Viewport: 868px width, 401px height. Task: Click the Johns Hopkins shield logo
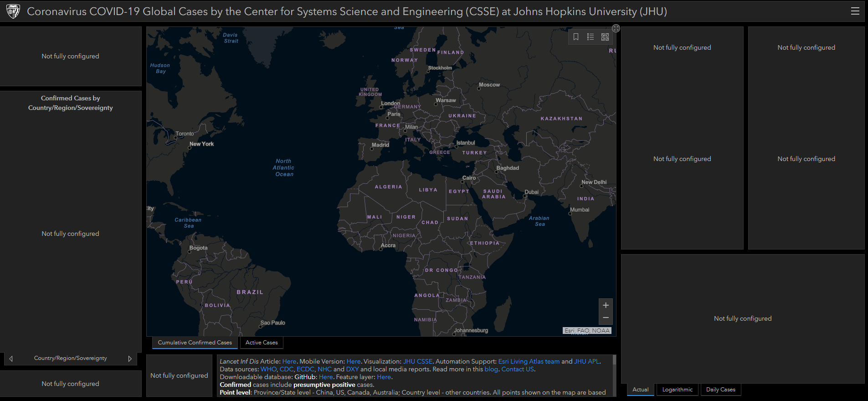point(13,11)
